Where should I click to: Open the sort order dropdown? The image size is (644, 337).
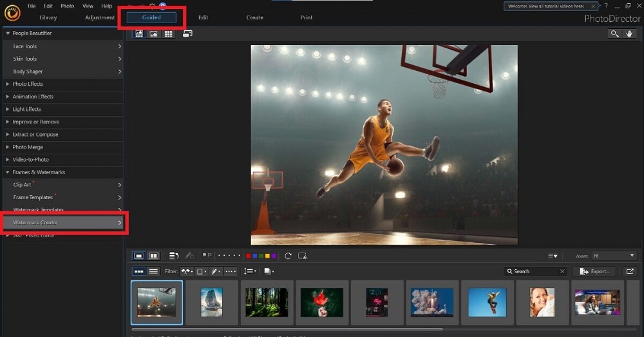coord(250,271)
